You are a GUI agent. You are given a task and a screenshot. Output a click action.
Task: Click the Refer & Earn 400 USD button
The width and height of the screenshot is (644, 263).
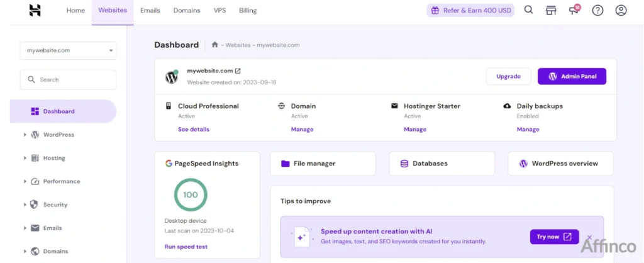(x=470, y=11)
